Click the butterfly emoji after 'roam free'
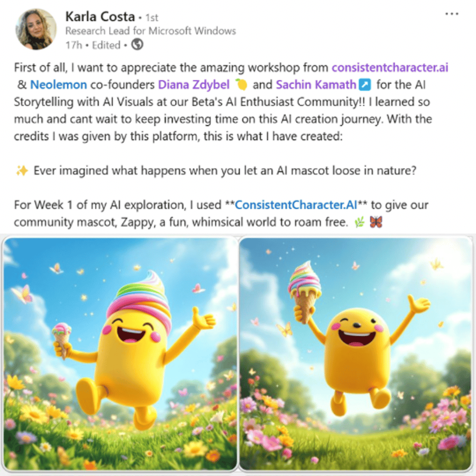The width and height of the screenshot is (476, 476). 376,222
